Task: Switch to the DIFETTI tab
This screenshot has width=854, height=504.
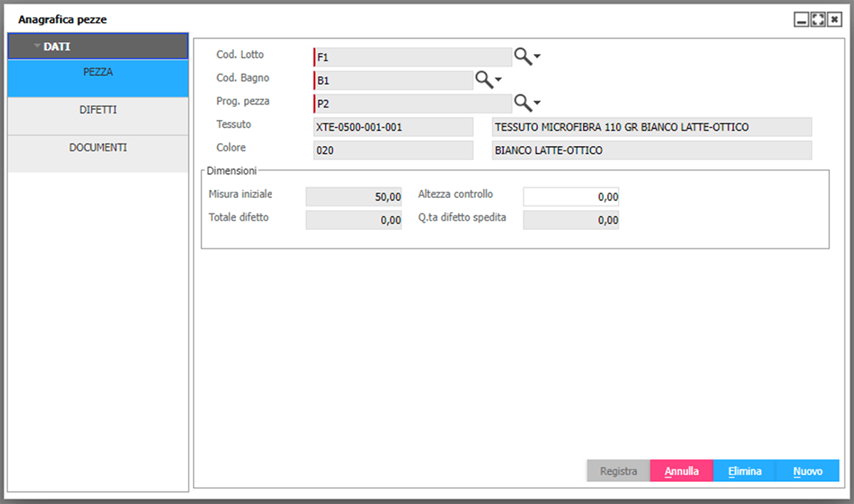Action: point(97,116)
